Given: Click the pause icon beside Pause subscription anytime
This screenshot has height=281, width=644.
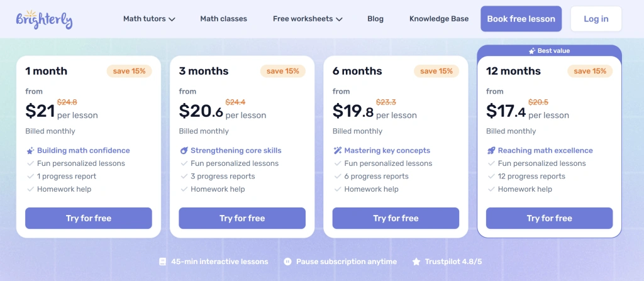Looking at the screenshot, I should (x=287, y=262).
